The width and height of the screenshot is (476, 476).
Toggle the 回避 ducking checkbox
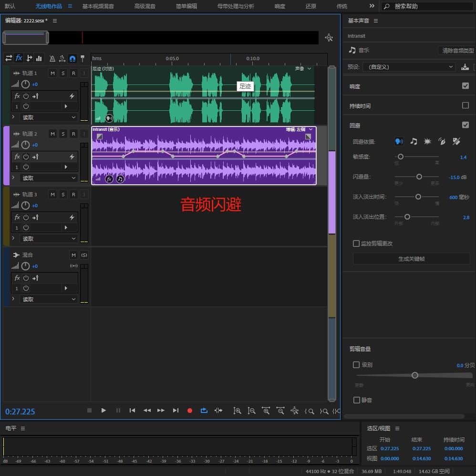click(466, 125)
